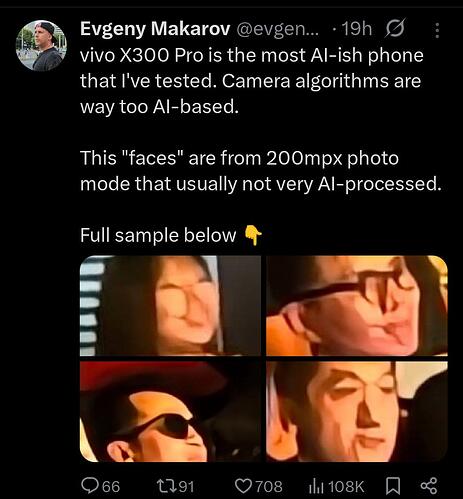Share the post via share icon

tap(429, 486)
